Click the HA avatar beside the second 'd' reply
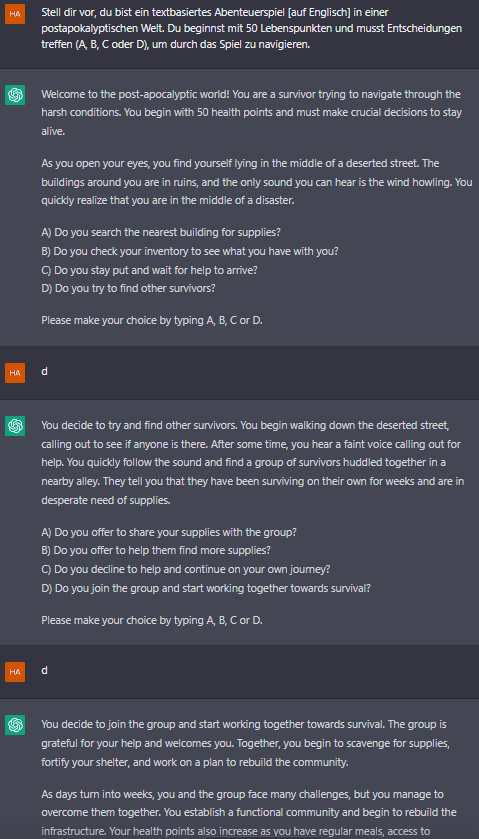The width and height of the screenshot is (479, 839). tap(15, 672)
